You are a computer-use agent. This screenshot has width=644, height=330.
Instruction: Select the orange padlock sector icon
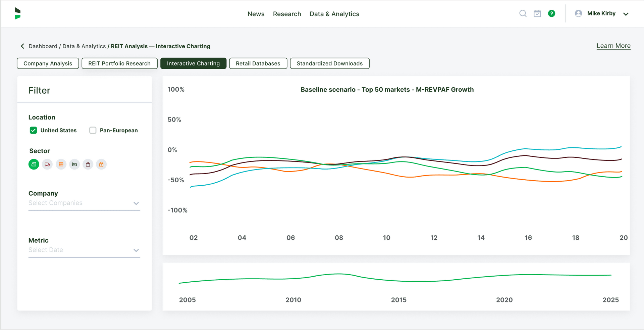coord(101,164)
